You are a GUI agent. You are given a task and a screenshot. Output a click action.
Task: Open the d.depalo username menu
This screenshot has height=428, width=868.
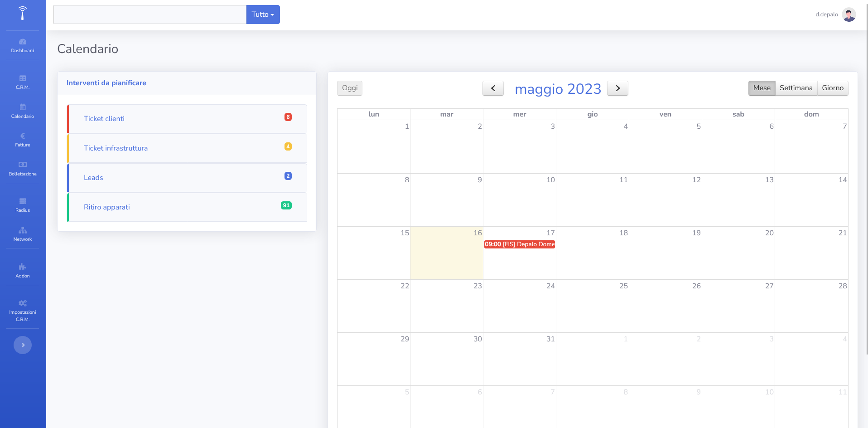pyautogui.click(x=826, y=15)
